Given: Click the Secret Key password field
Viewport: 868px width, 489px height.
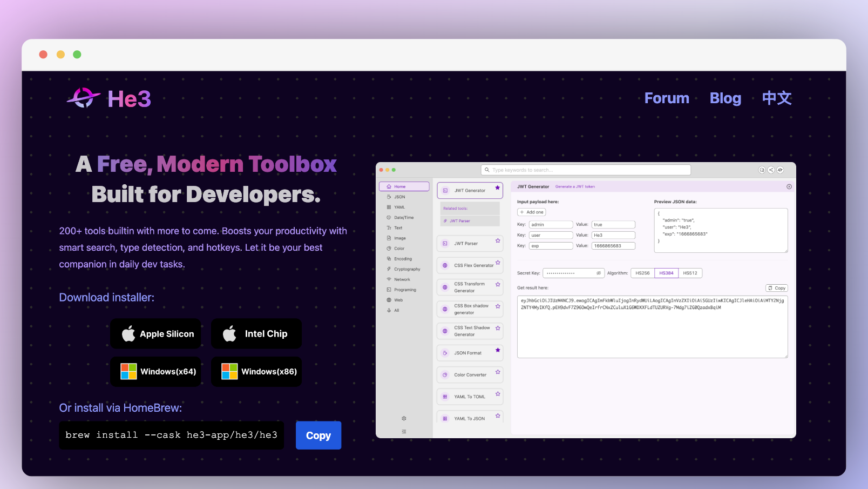Looking at the screenshot, I should 573,273.
